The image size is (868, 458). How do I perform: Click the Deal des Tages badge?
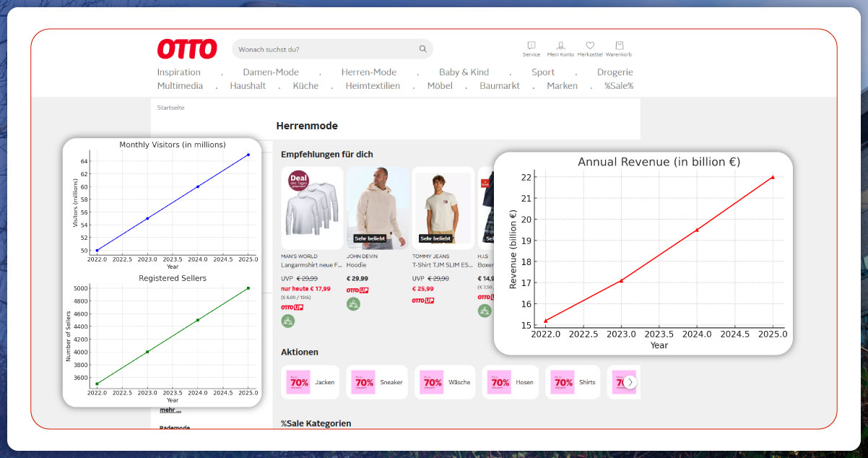(x=298, y=181)
